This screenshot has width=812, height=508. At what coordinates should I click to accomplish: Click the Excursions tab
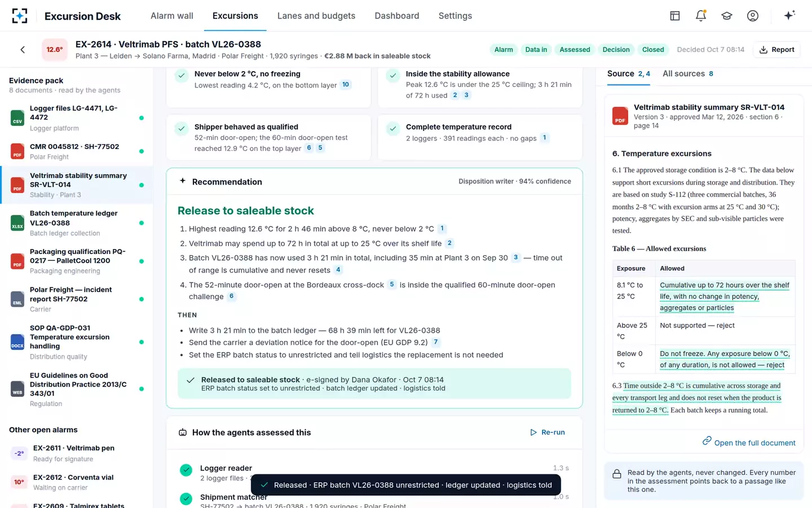tap(235, 16)
